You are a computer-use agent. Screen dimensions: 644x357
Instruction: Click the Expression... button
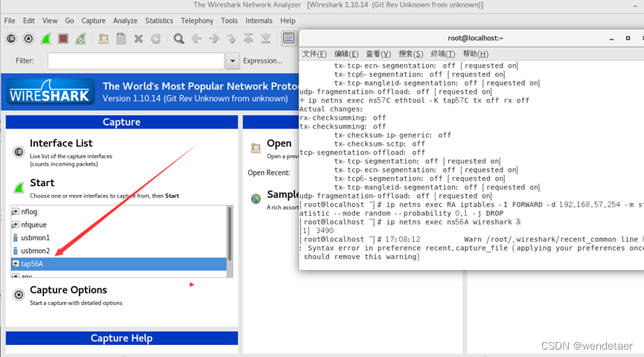point(263,61)
